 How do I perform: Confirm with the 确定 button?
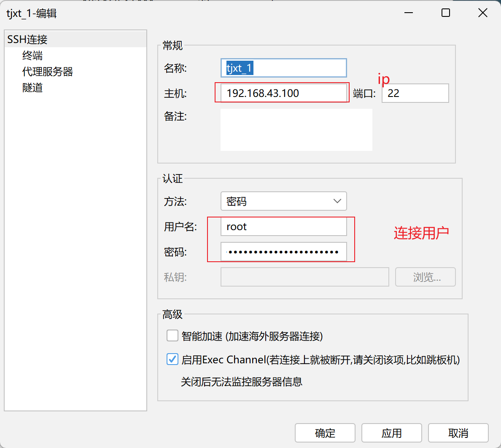coord(325,433)
